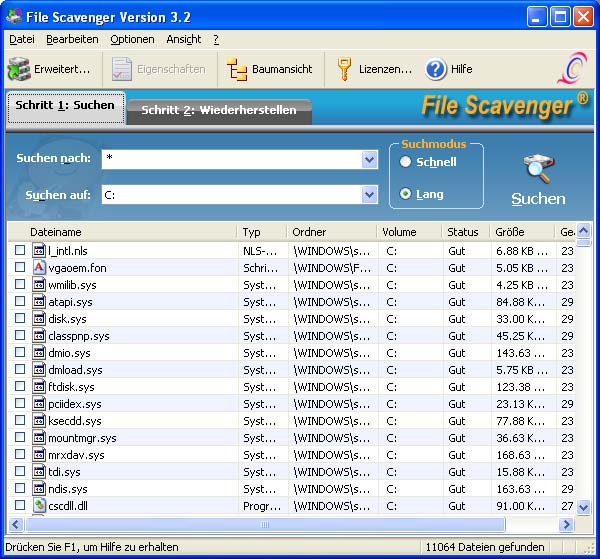Click the file icon of disk.sys
The image size is (600, 559).
[x=39, y=318]
